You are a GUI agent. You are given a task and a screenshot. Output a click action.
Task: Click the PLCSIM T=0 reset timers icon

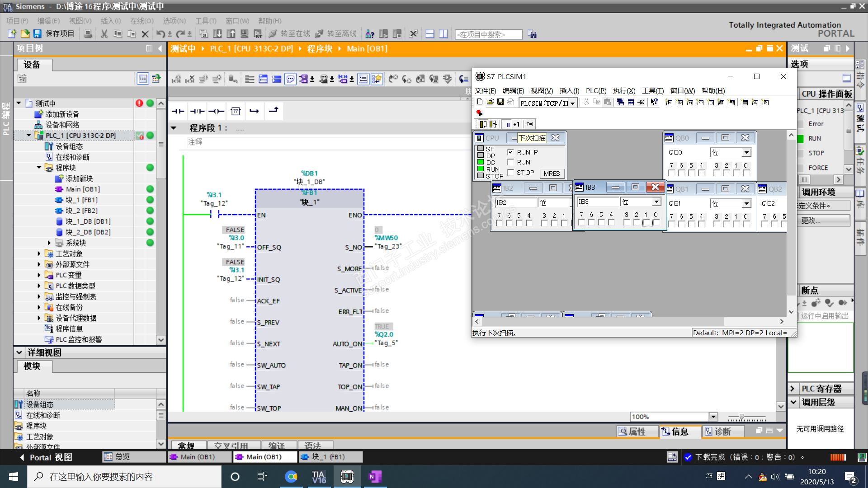tap(530, 124)
